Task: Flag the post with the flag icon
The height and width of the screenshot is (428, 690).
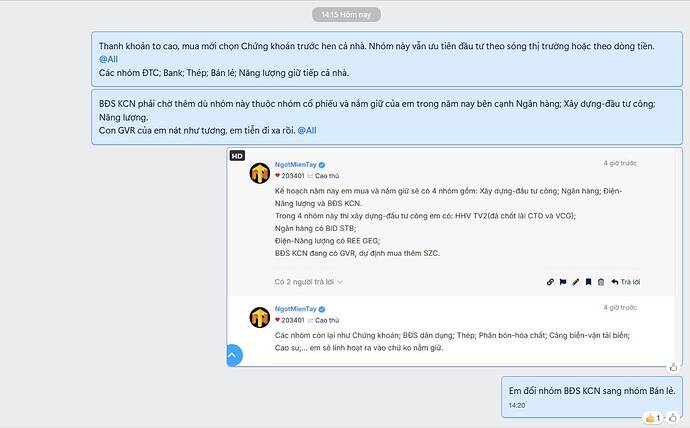Action: (x=563, y=282)
